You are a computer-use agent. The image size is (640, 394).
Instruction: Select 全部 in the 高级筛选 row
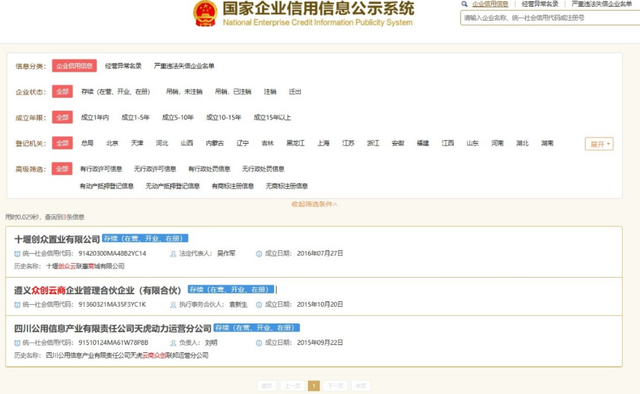click(62, 169)
